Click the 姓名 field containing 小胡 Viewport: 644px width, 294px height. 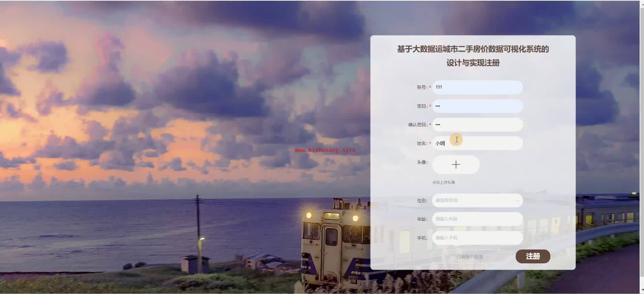(478, 143)
